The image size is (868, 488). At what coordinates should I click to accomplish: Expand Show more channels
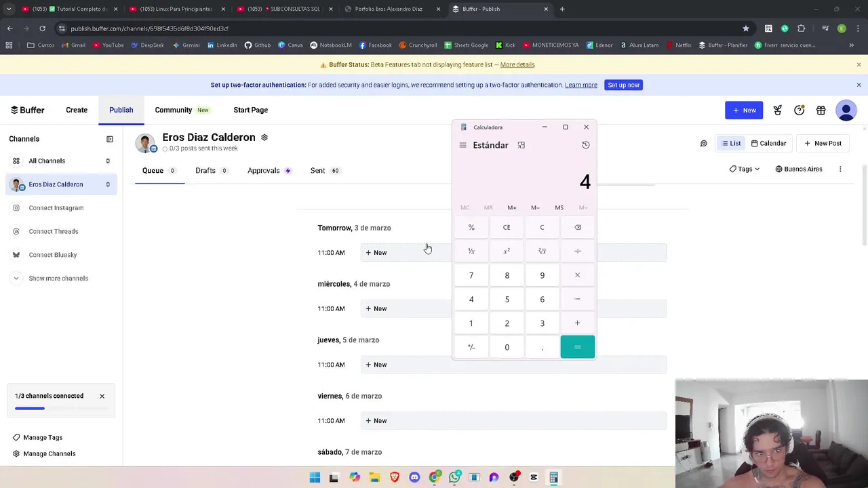click(61, 279)
